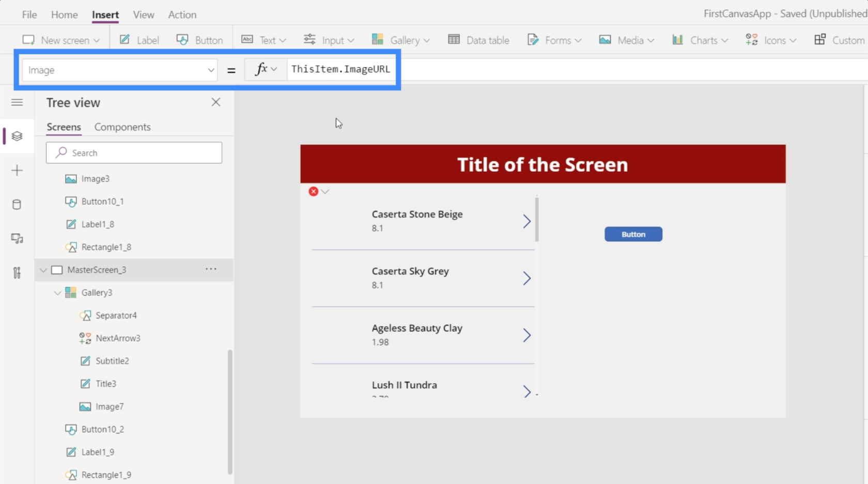Image resolution: width=868 pixels, height=484 pixels.
Task: Open the Media pane icon in sidebar
Action: click(17, 238)
